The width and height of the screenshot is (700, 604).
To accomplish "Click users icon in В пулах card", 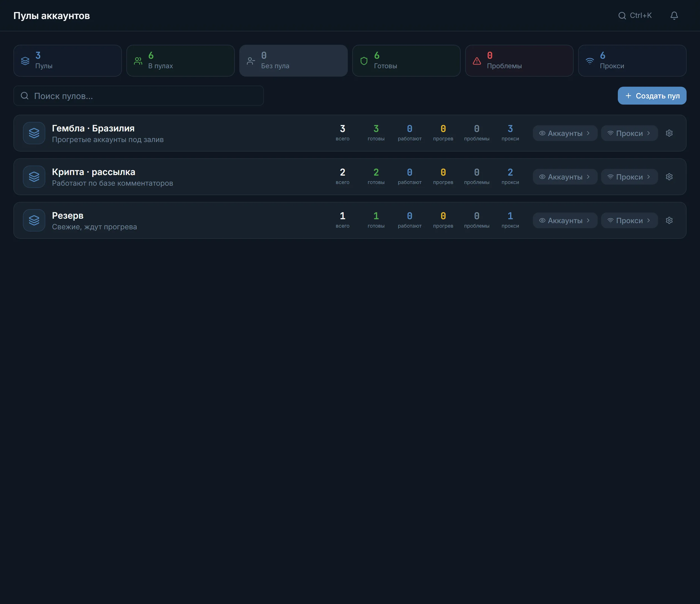I will coord(138,61).
